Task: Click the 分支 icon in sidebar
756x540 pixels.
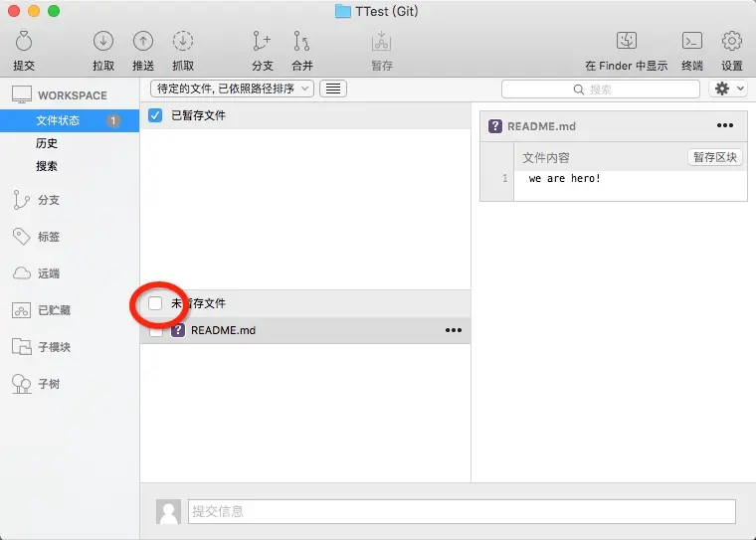Action: 21,200
